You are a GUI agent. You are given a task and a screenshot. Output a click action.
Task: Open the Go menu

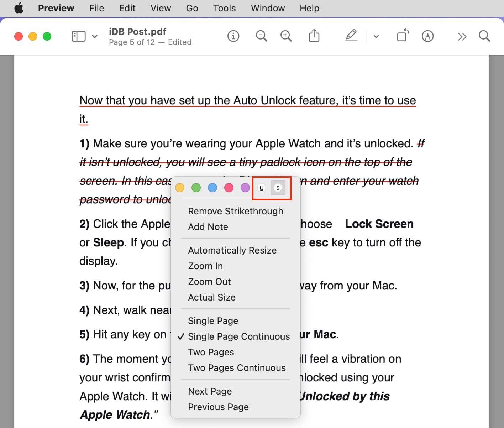point(192,8)
